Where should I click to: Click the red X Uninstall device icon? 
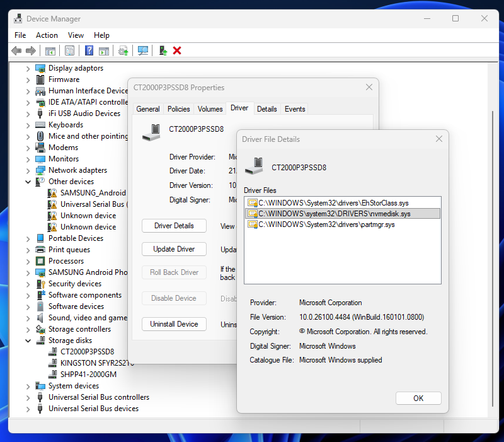(177, 50)
